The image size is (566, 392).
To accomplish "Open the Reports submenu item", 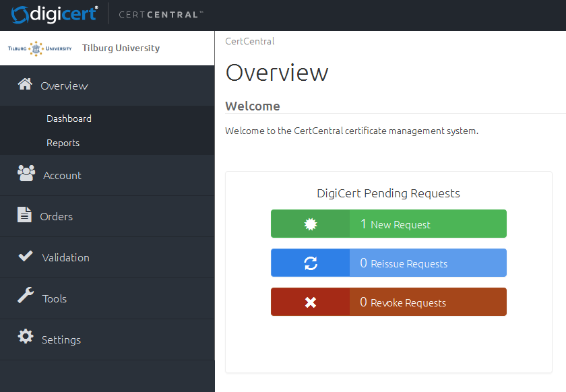I will click(63, 143).
